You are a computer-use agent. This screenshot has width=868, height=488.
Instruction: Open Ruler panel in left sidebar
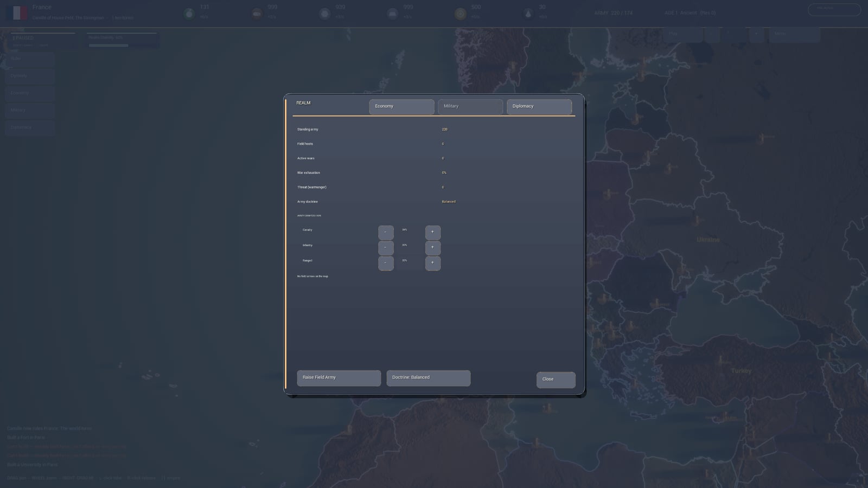[30, 59]
